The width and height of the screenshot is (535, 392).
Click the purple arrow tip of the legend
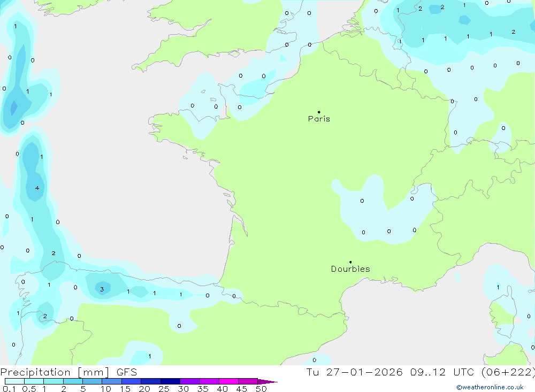[x=267, y=382]
